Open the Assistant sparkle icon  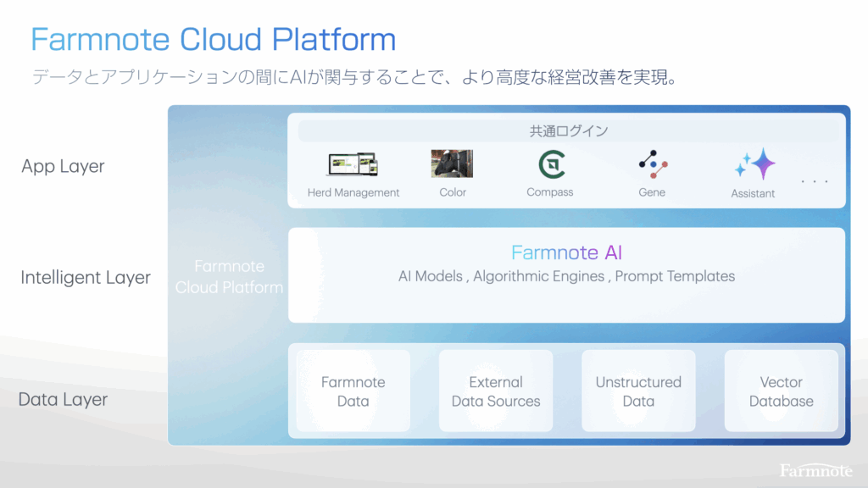754,164
